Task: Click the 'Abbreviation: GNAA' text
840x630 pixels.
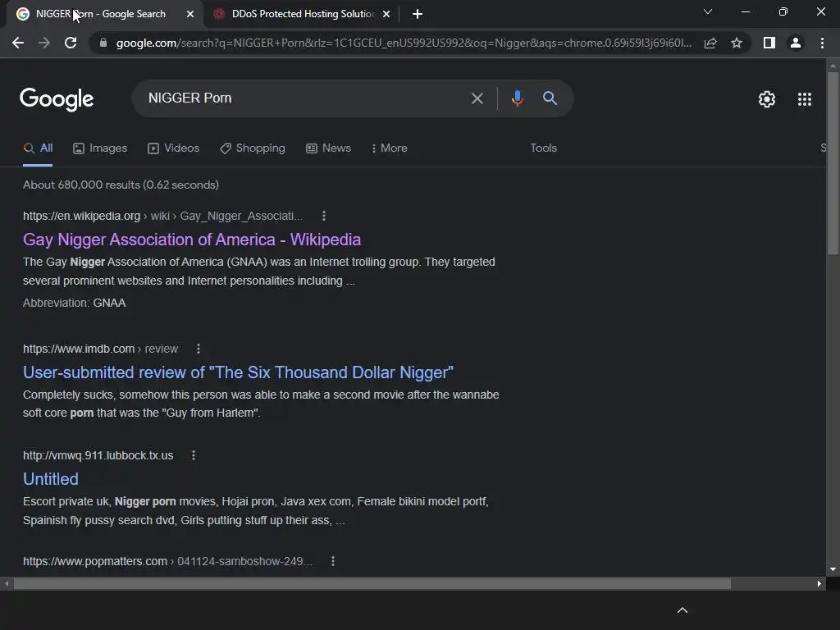Action: (75, 303)
